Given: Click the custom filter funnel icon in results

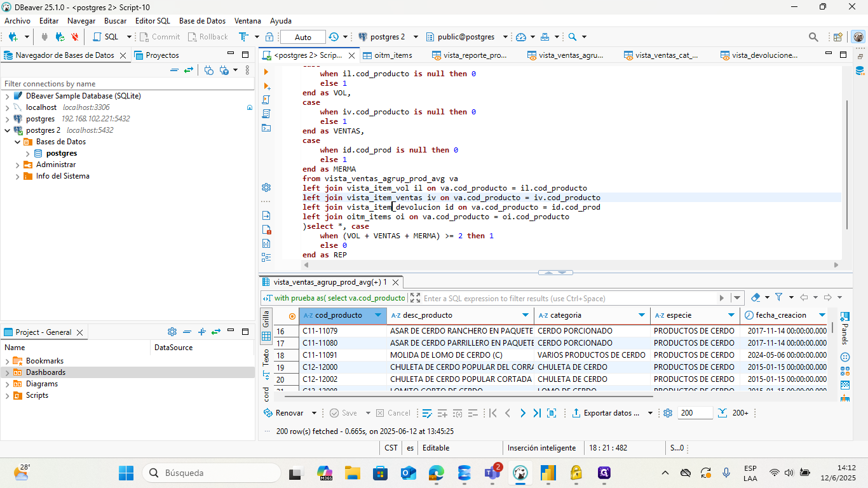Looking at the screenshot, I should pyautogui.click(x=779, y=297).
